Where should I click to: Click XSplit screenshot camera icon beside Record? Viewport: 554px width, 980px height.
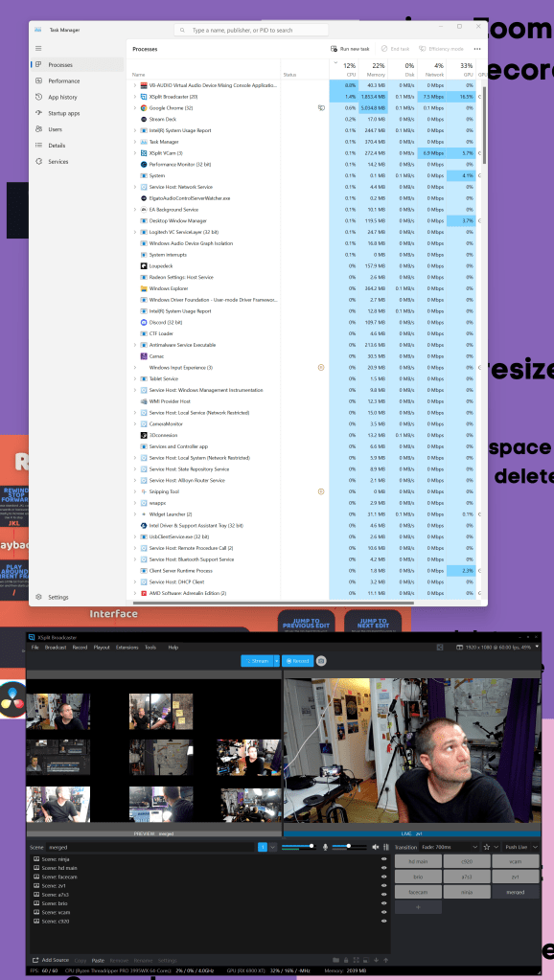pyautogui.click(x=321, y=661)
